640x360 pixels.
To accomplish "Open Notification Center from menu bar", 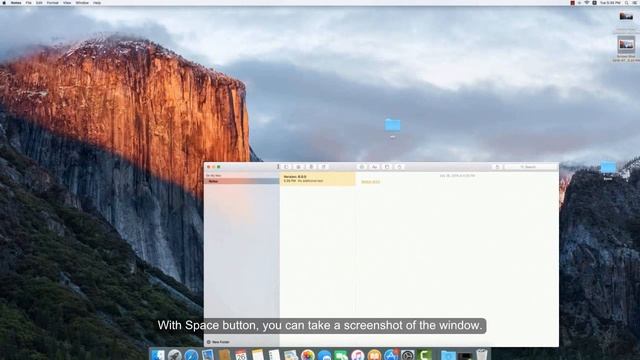I will (636, 2).
